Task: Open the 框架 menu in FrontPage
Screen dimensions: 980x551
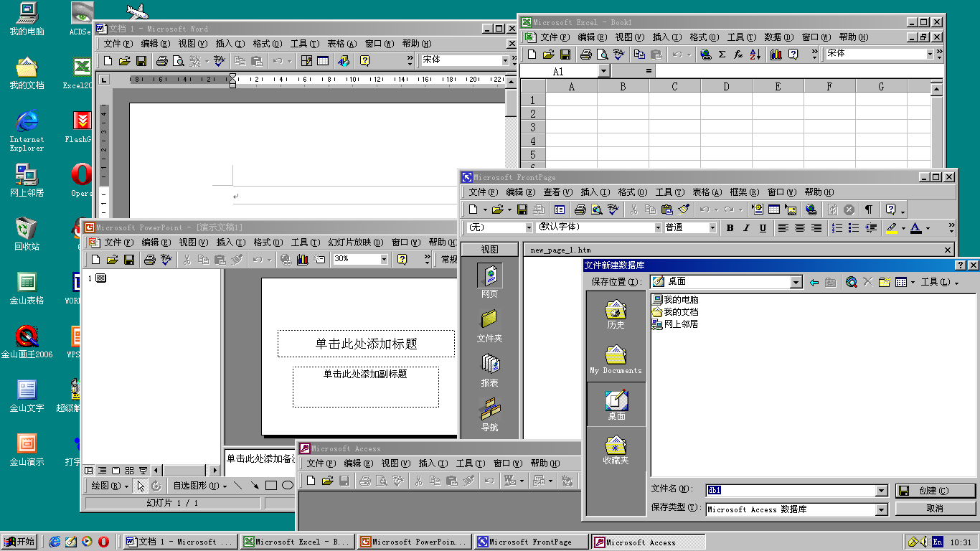Action: coord(743,192)
